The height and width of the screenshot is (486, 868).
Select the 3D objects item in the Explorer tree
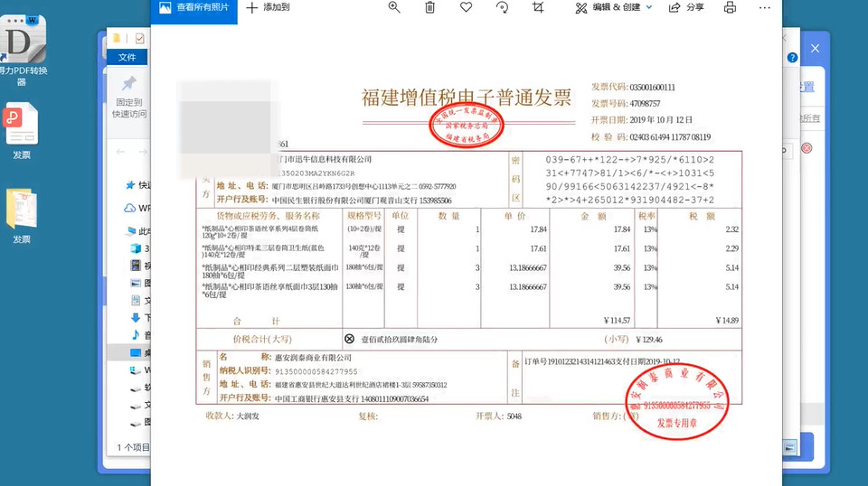point(139,248)
